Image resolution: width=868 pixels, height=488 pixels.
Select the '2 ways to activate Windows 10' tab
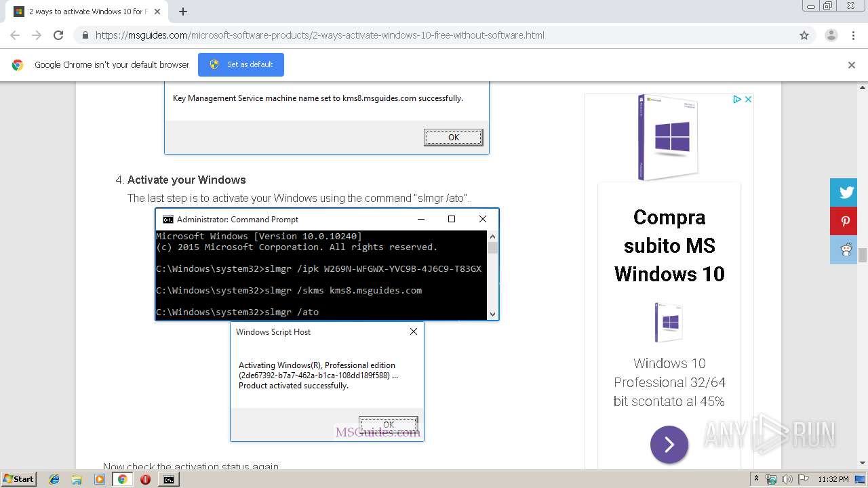coord(88,12)
